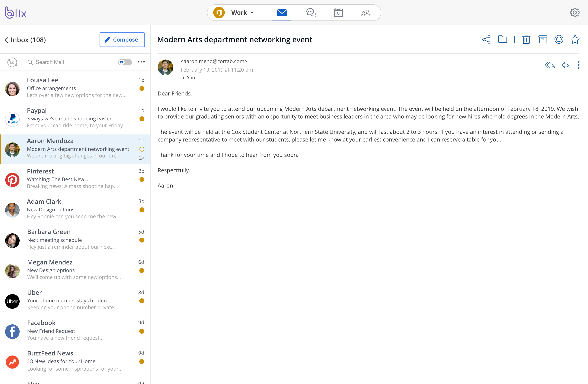This screenshot has width=588, height=384.
Task: Click Adam Clark's avatar
Action: tap(12, 210)
